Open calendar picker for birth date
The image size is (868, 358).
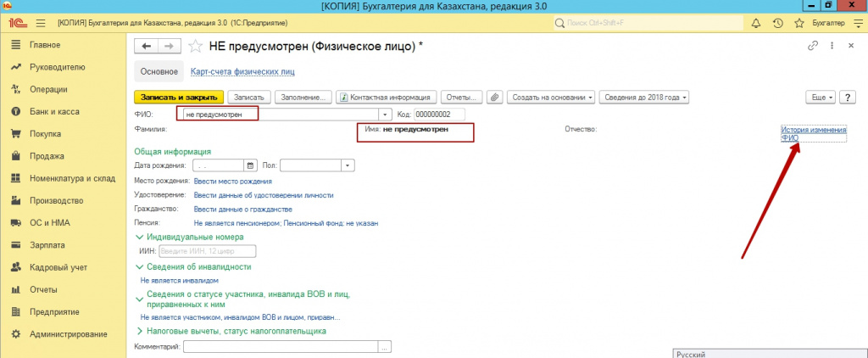coord(250,165)
